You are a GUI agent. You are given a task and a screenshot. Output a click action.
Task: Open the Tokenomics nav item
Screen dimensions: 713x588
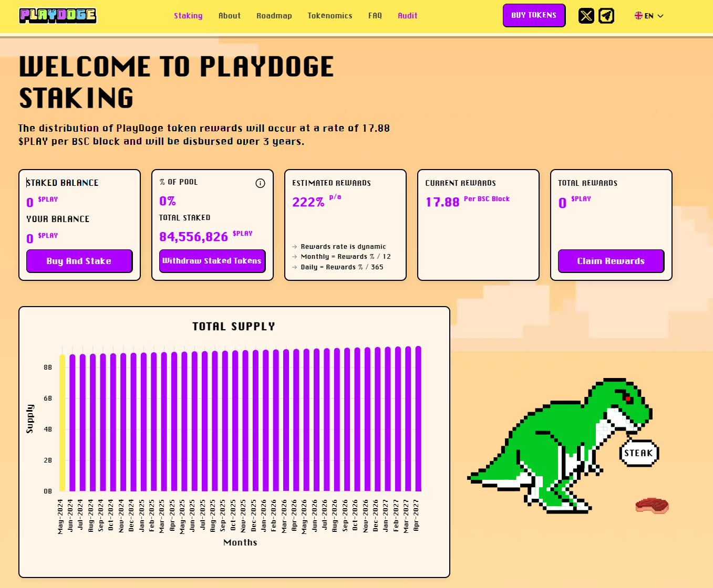pos(330,16)
